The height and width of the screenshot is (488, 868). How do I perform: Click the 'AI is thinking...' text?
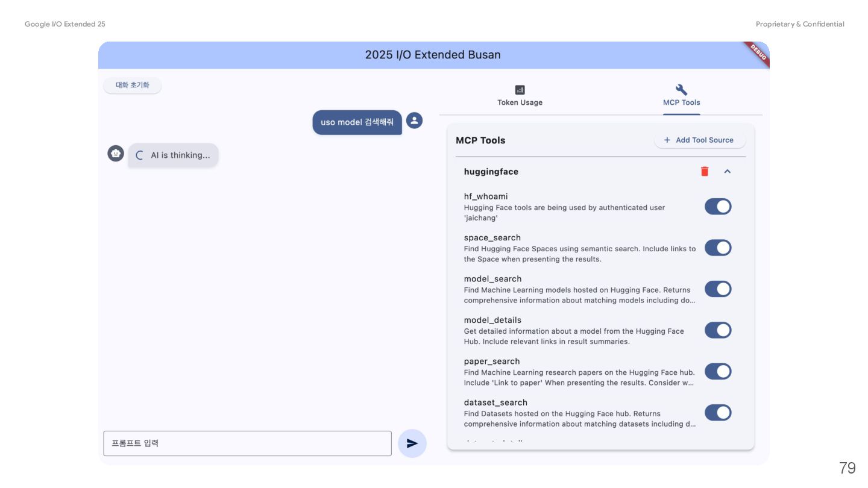click(180, 155)
